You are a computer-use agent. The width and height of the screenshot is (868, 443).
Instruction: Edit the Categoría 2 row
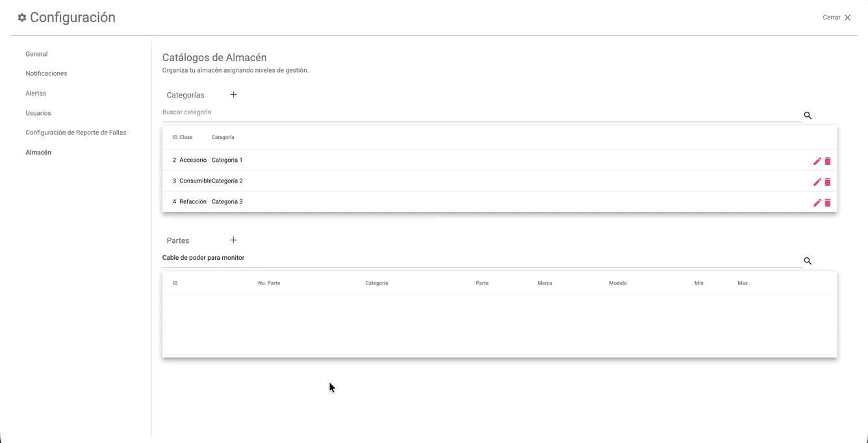[817, 182]
